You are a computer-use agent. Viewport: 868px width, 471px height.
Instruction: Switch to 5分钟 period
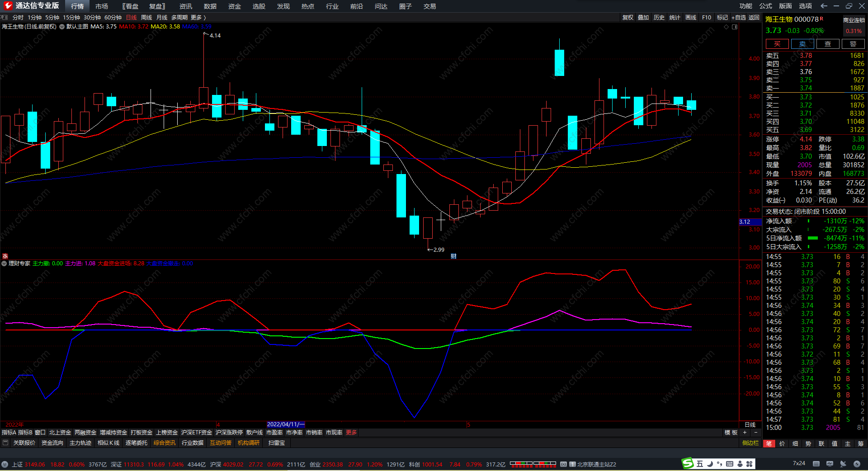tap(52, 17)
